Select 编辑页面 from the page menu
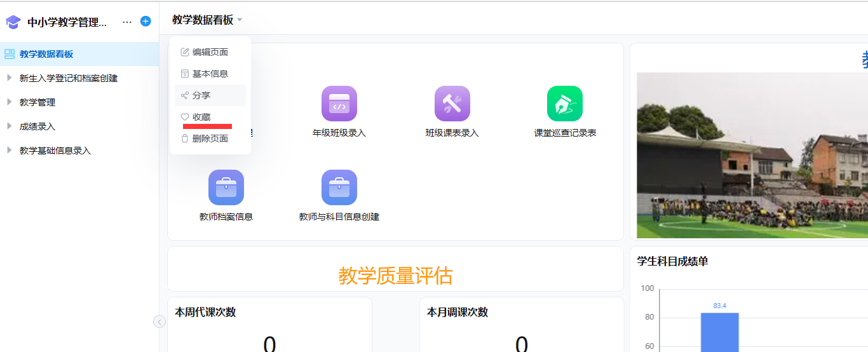The height and width of the screenshot is (352, 868). pyautogui.click(x=210, y=52)
